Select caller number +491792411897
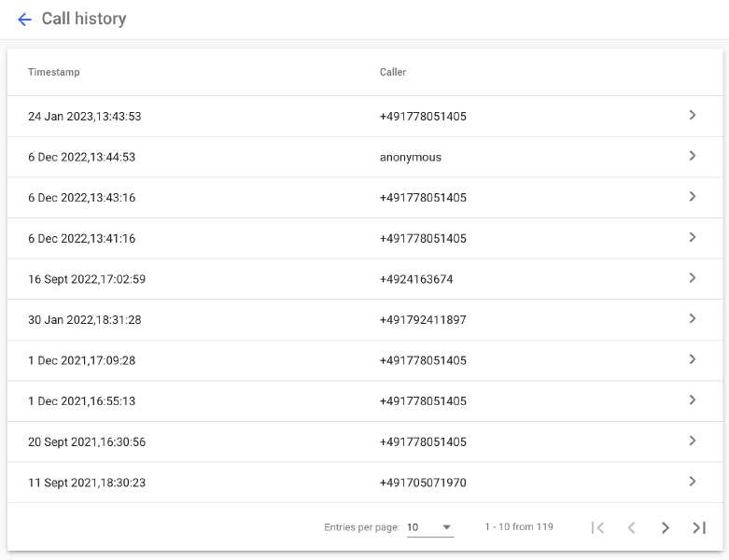This screenshot has height=560, width=729. tap(423, 320)
